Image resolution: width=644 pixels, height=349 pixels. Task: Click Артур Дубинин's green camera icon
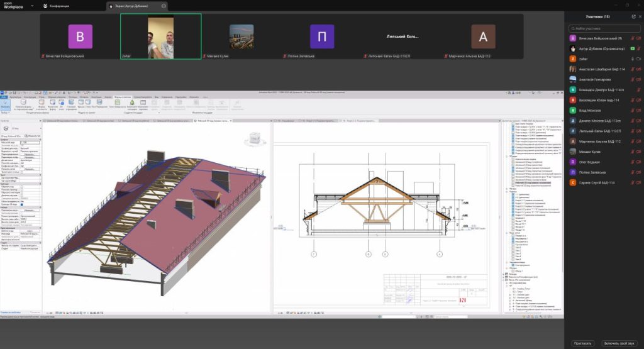[632, 48]
